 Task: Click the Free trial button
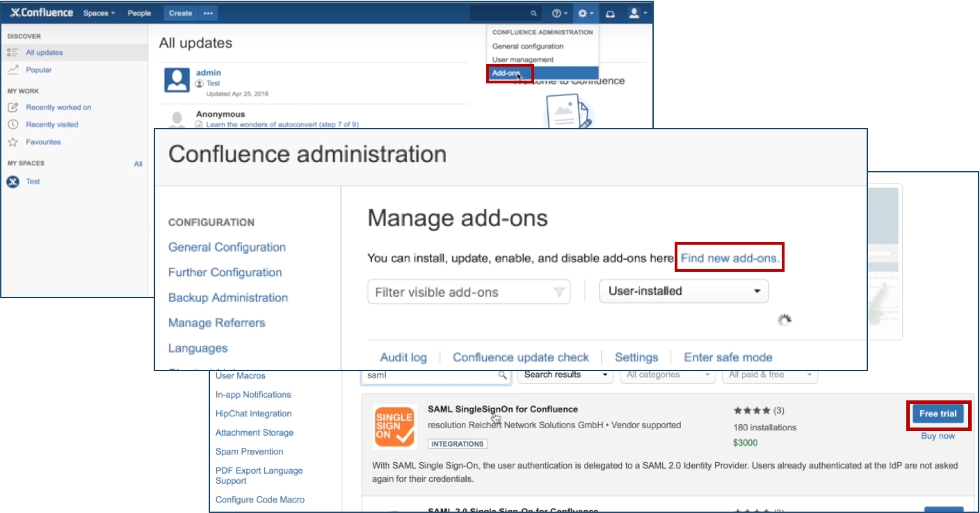(x=938, y=414)
